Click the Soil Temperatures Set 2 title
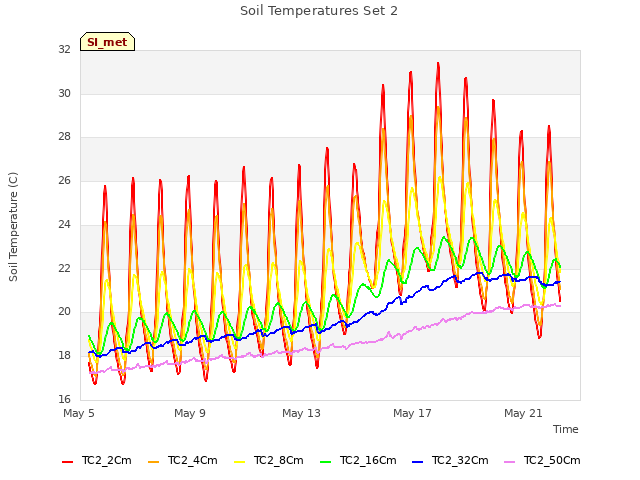The image size is (640, 480). coord(319,11)
